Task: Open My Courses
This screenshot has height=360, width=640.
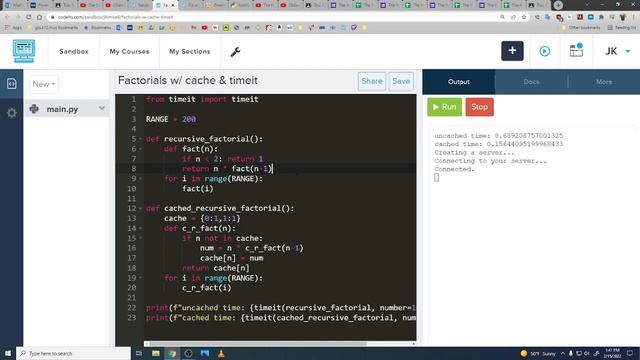Action: pos(129,51)
